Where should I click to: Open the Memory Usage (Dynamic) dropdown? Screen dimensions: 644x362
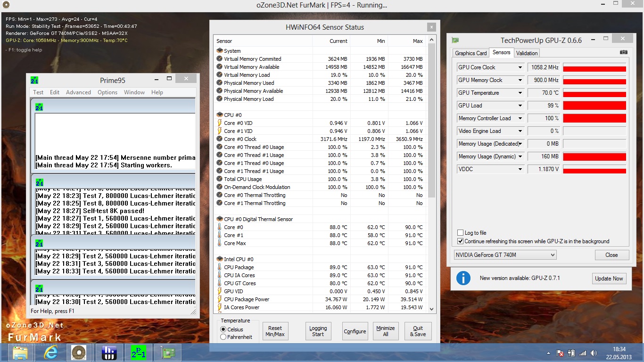(520, 156)
